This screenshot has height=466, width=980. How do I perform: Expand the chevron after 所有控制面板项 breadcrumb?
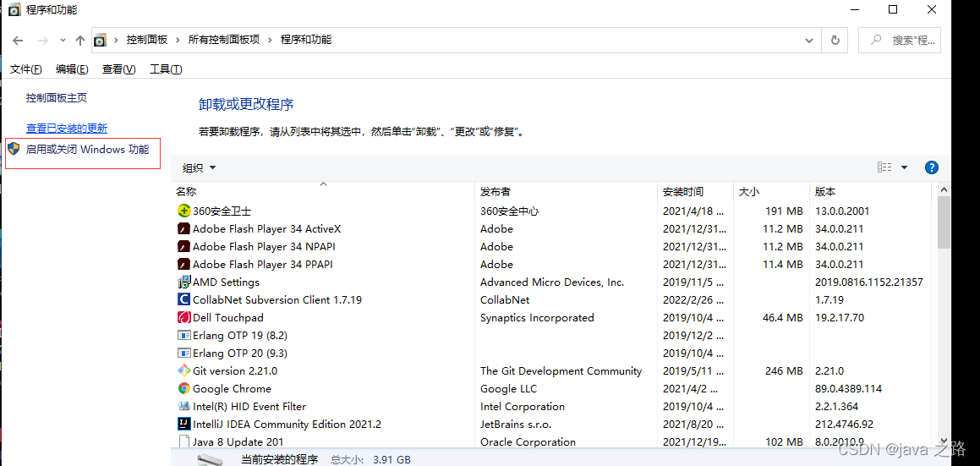tap(270, 40)
